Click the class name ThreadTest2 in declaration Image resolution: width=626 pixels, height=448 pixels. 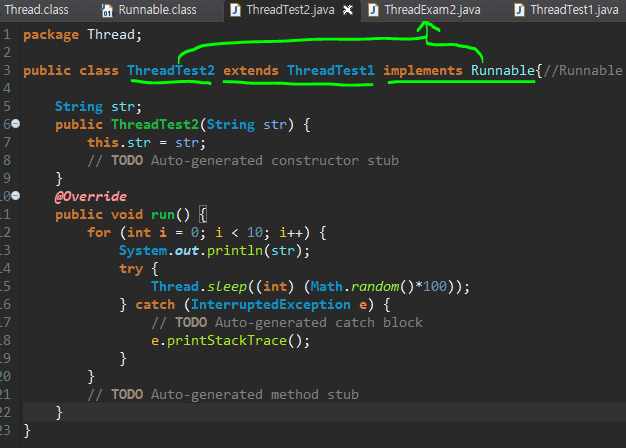171,71
